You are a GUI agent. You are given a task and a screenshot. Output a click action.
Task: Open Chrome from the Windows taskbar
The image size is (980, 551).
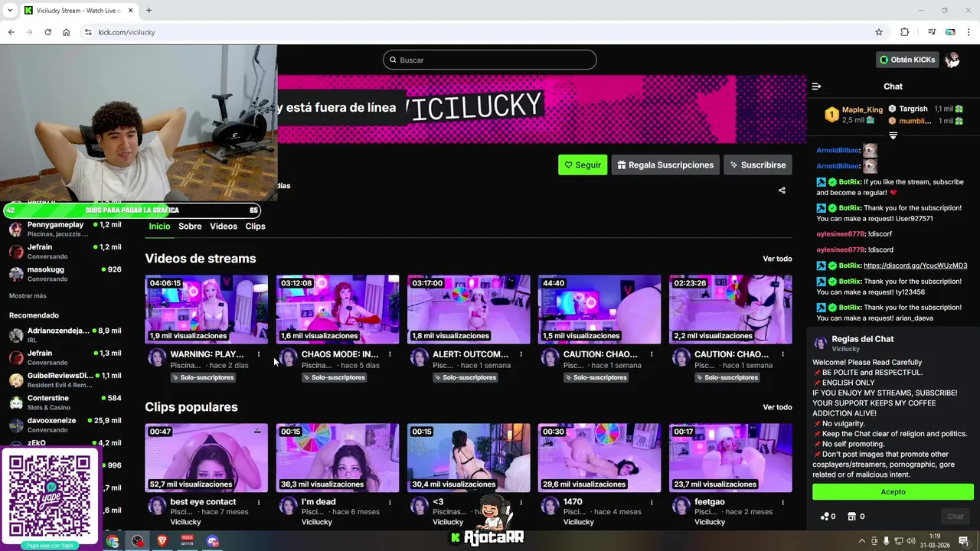[113, 541]
